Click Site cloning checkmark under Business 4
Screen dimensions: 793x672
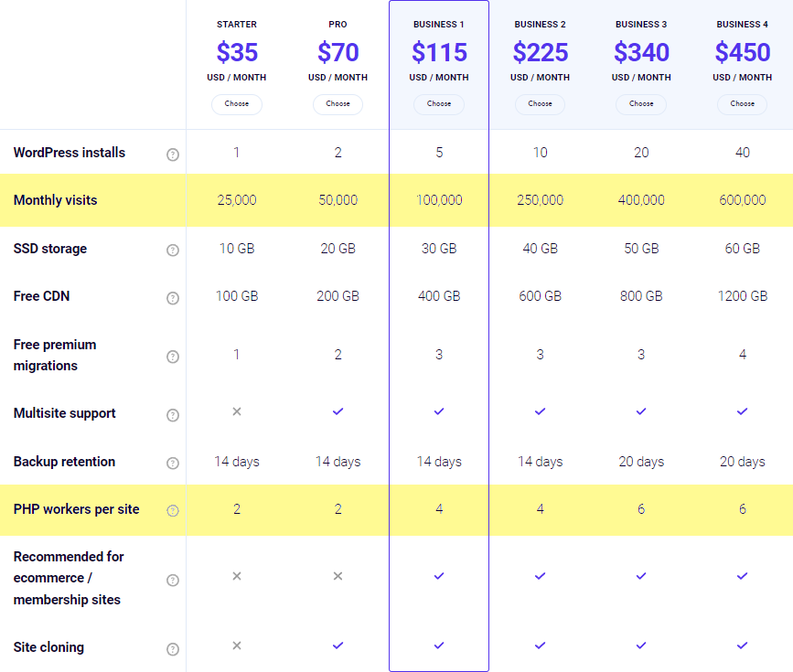[x=743, y=645]
